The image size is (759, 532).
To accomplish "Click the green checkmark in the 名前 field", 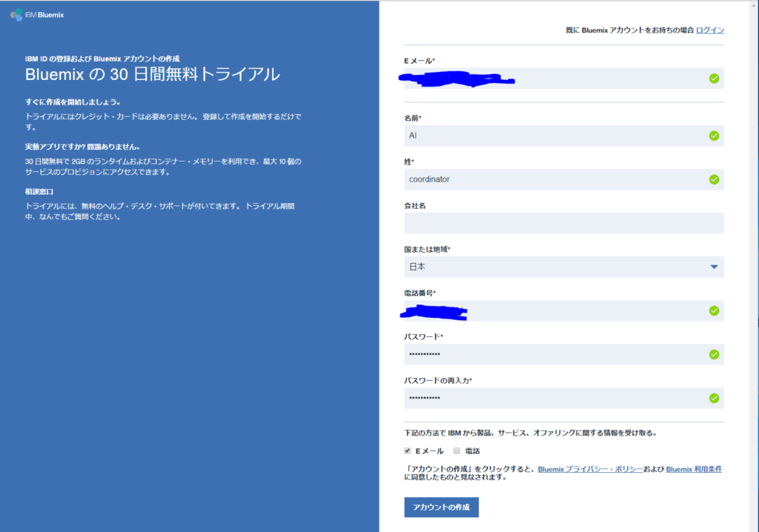I will click(x=714, y=136).
